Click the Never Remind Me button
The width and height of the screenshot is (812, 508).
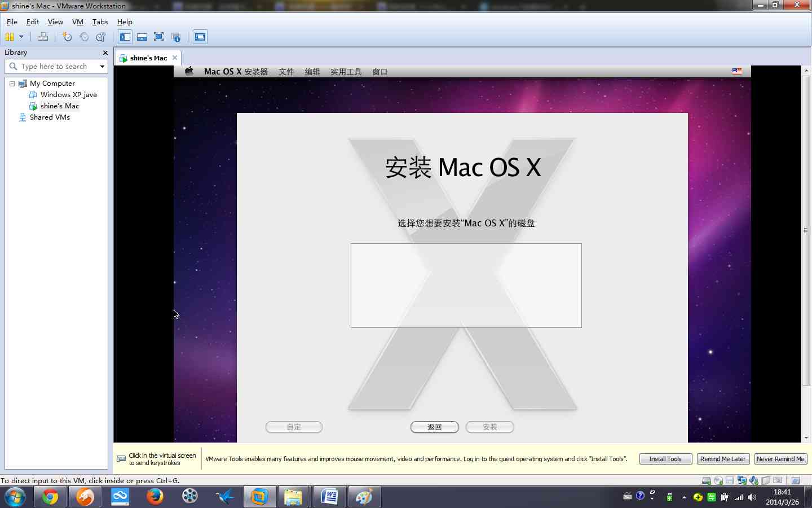[780, 459]
